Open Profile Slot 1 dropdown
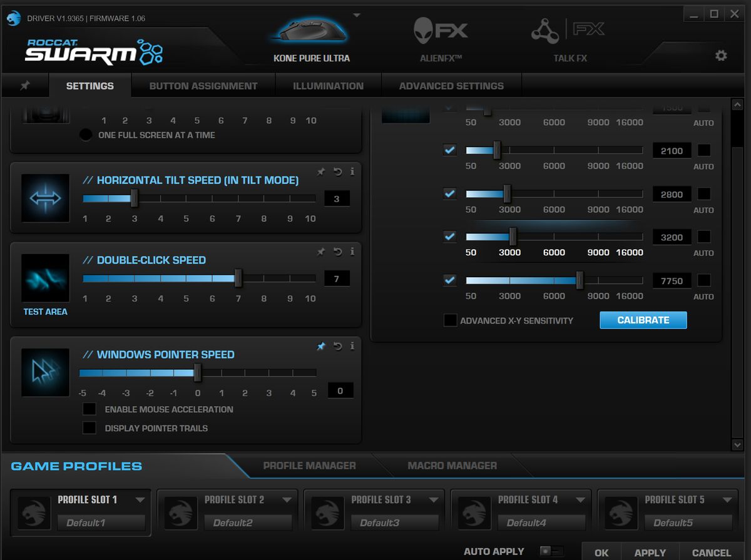The height and width of the screenshot is (560, 751). click(x=140, y=500)
